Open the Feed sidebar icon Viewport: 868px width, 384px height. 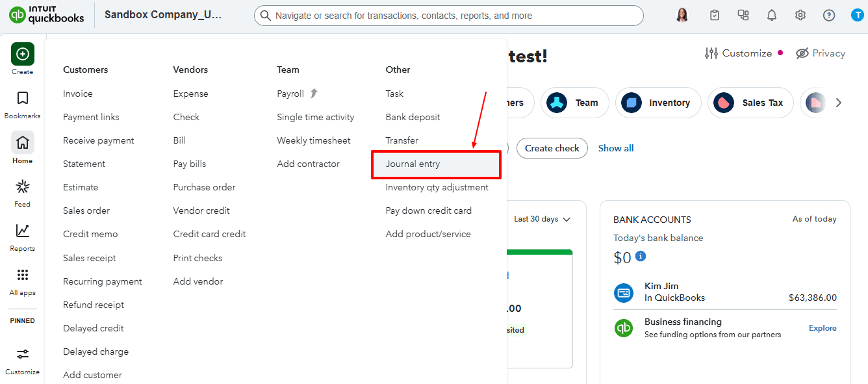tap(23, 188)
